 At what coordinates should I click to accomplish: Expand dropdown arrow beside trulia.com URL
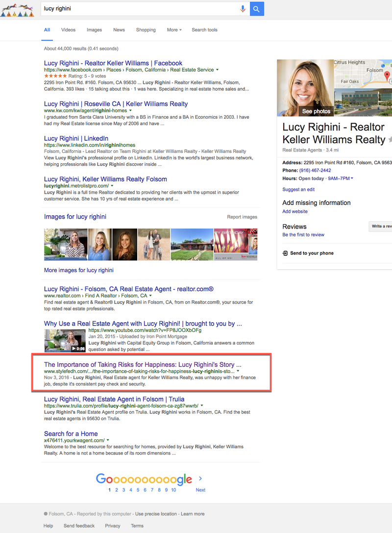tap(202, 406)
